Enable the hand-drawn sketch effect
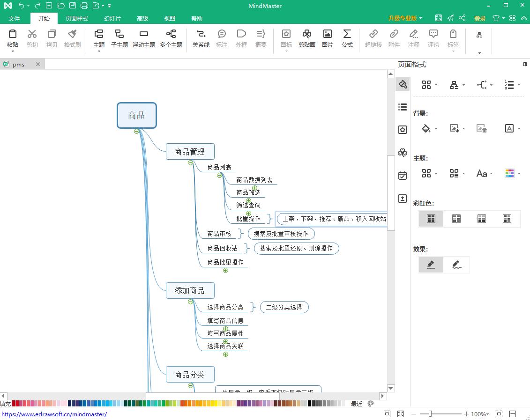The width and height of the screenshot is (530, 420). coord(456,265)
